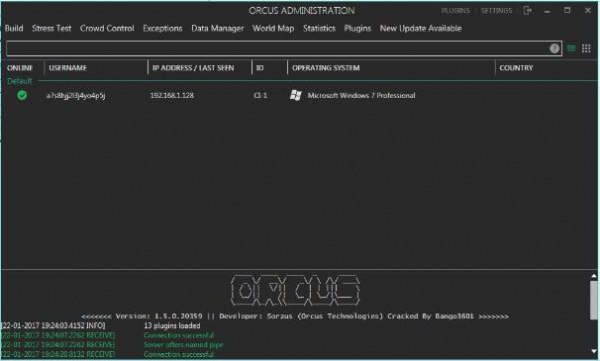Close the Orcus Administration window
The width and height of the screenshot is (600, 361).
(588, 10)
